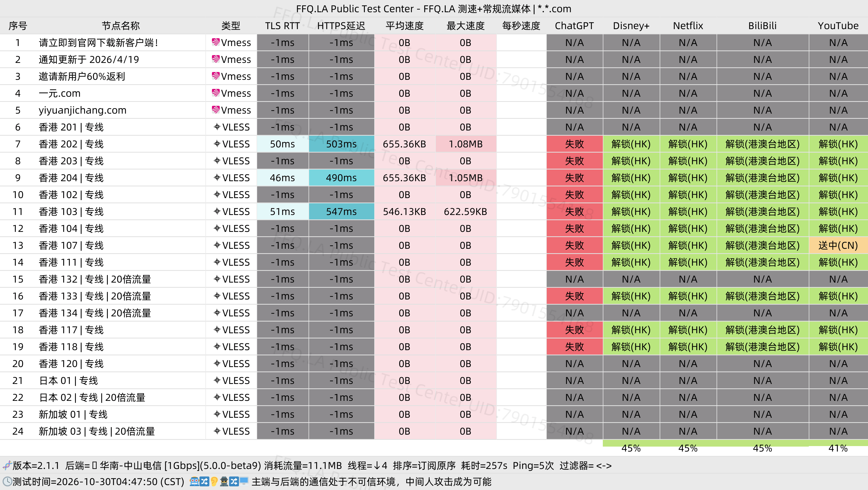Click the BiliBili column header
868x490 pixels.
click(x=762, y=26)
